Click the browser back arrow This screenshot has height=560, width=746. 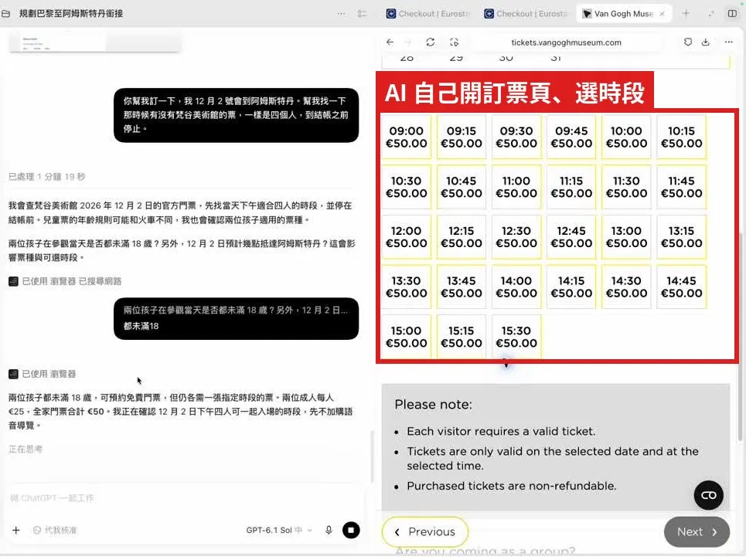tap(390, 42)
